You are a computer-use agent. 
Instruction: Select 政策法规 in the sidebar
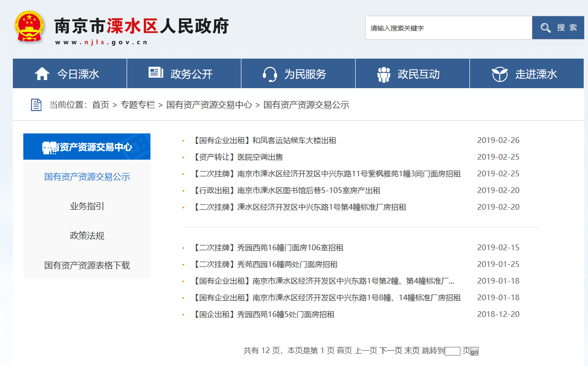87,236
